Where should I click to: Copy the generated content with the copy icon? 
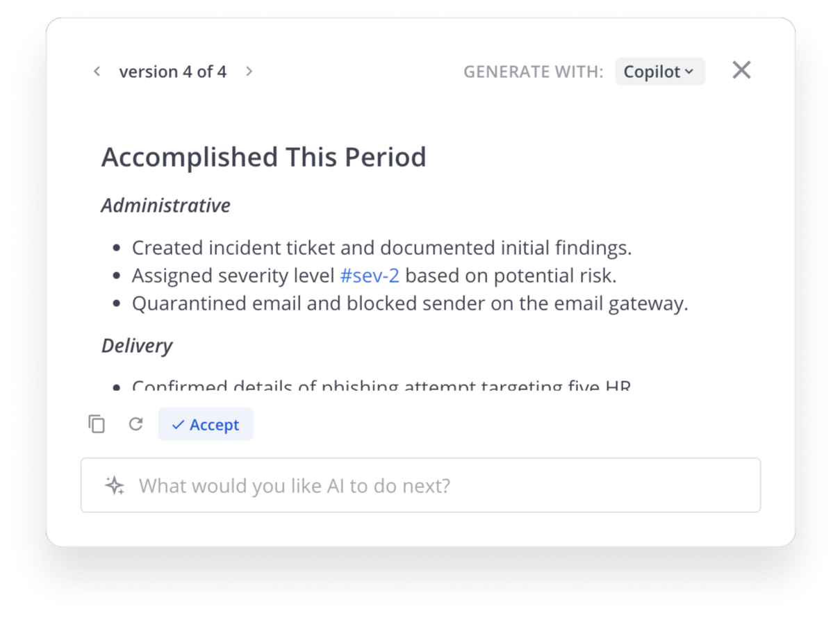tap(97, 424)
